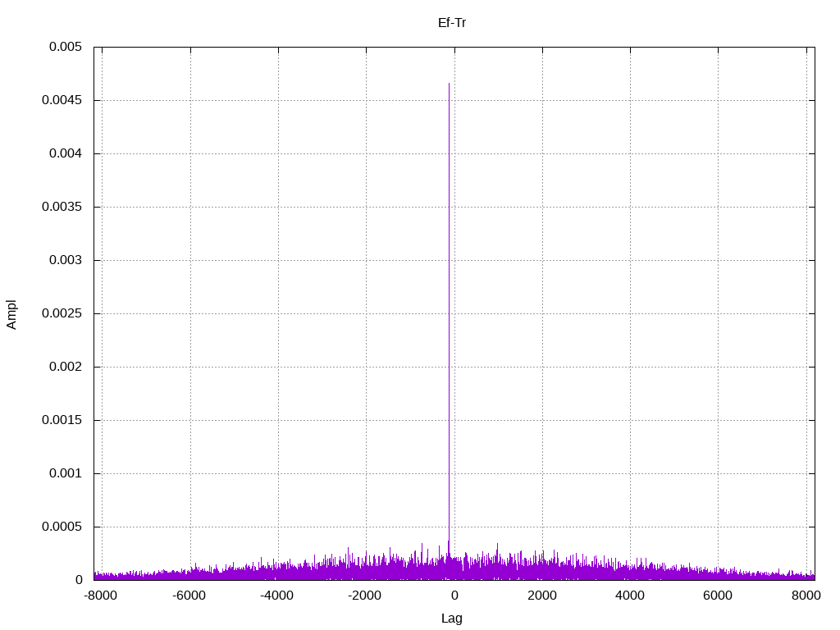Click the x-axis value 8000
Screen dimensions: 840x630
pos(806,596)
